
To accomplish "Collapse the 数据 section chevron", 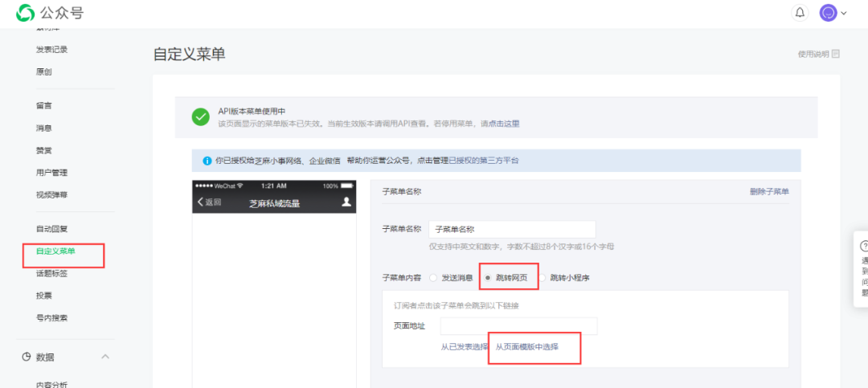I will pyautogui.click(x=105, y=357).
